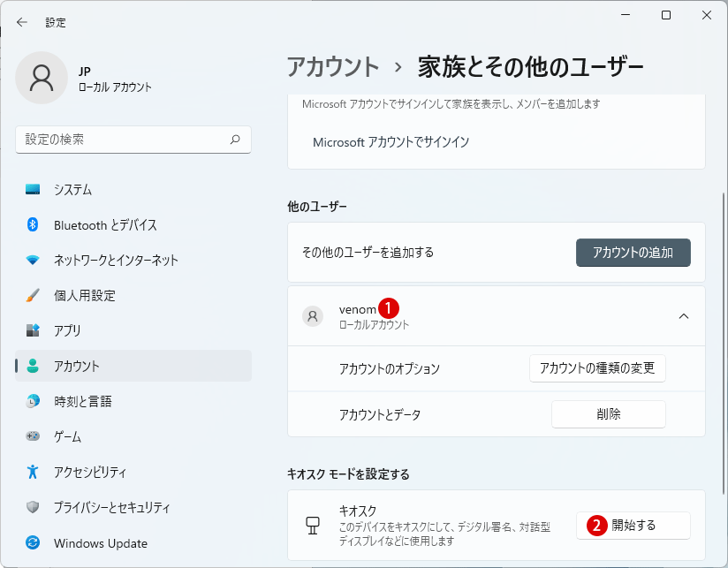
Task: Click the 家族とその他のユーザー page title
Action: point(531,67)
